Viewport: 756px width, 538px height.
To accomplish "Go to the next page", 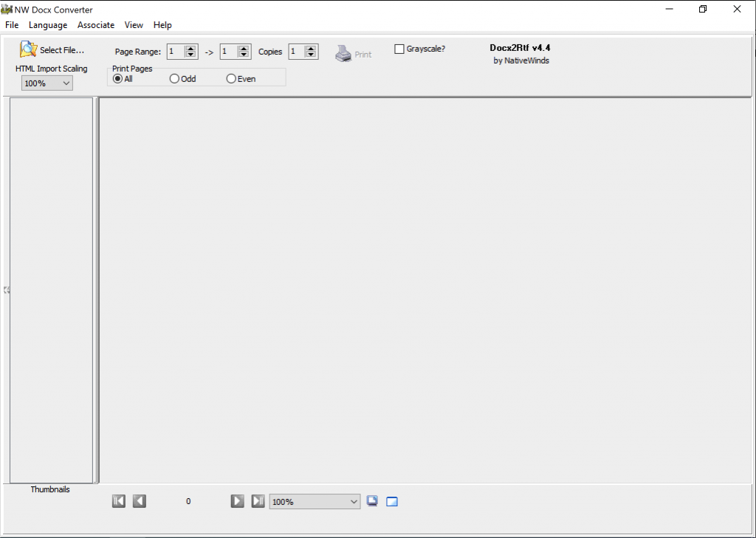I will click(237, 501).
